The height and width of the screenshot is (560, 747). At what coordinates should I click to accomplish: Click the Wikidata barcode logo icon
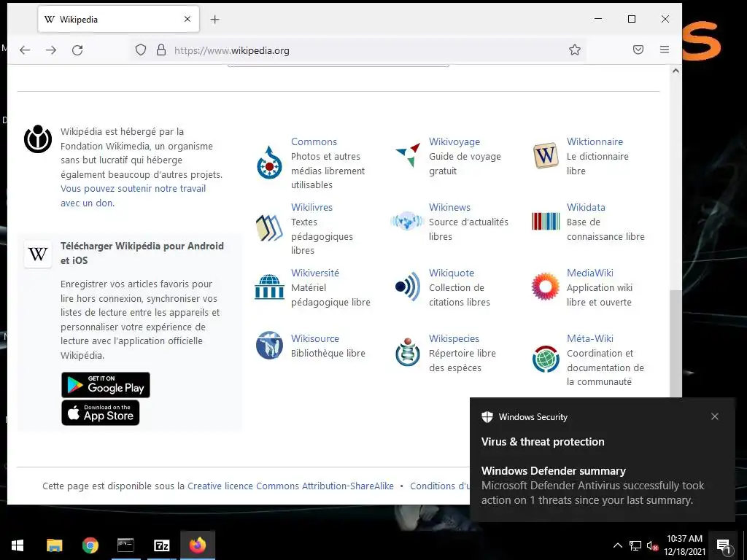click(546, 221)
